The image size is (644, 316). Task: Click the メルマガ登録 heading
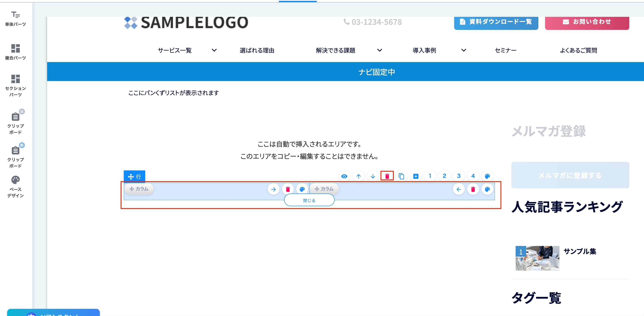click(549, 131)
